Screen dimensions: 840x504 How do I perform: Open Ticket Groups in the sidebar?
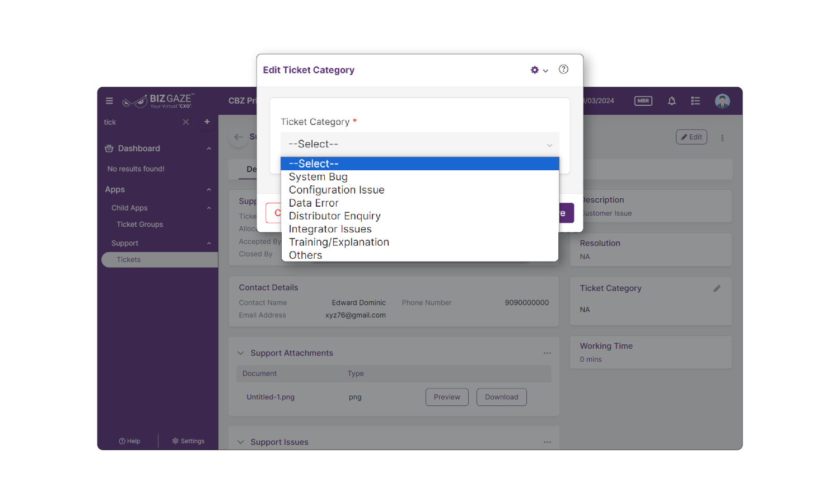point(139,225)
